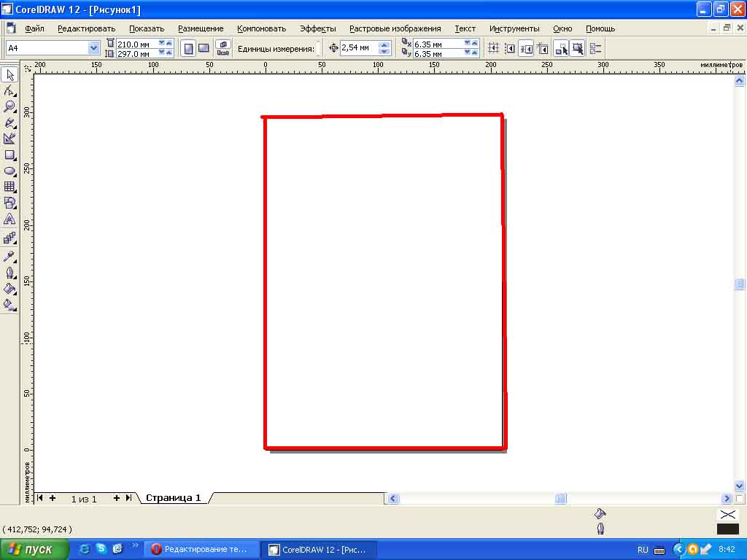747x560 pixels.
Task: Select the Pick arrow tool
Action: tap(10, 75)
